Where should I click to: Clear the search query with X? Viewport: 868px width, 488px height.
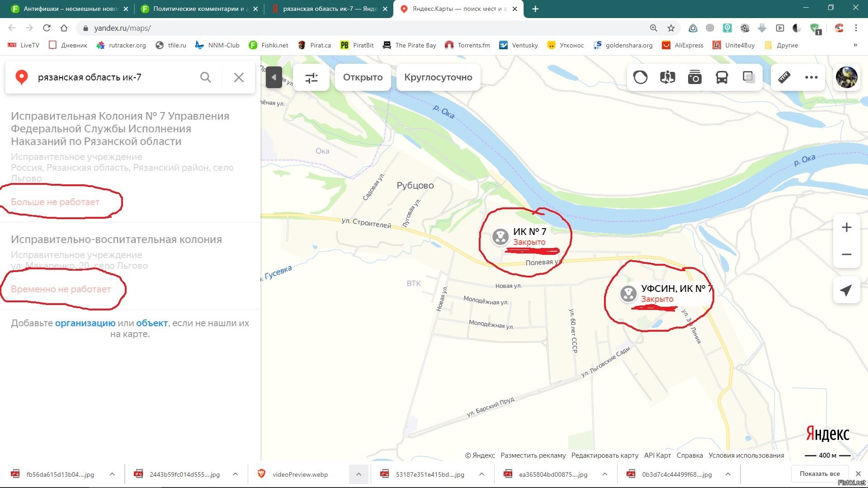[239, 77]
